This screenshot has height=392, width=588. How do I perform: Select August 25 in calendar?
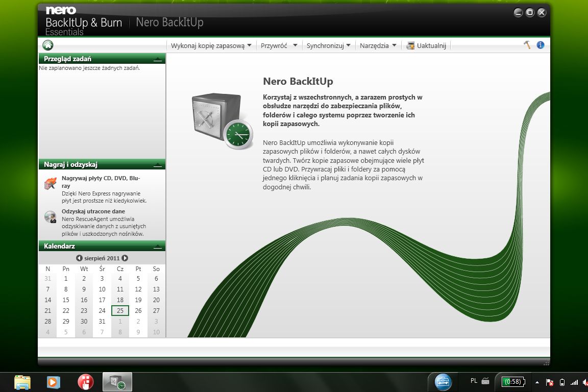(120, 311)
